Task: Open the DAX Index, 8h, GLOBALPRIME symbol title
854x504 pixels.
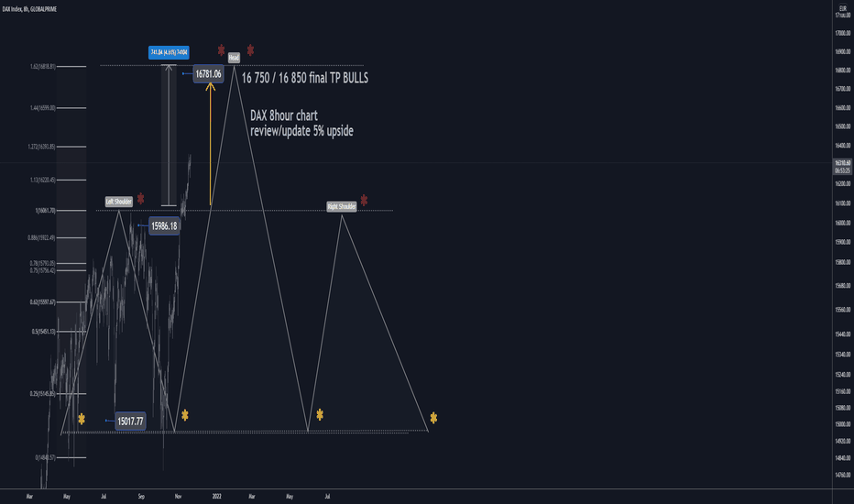Action: [29, 9]
